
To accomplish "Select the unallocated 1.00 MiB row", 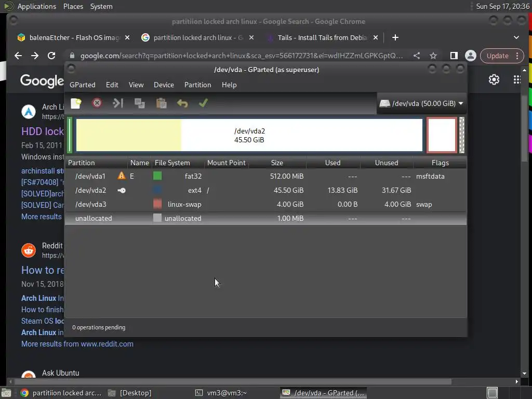I will tap(265, 218).
